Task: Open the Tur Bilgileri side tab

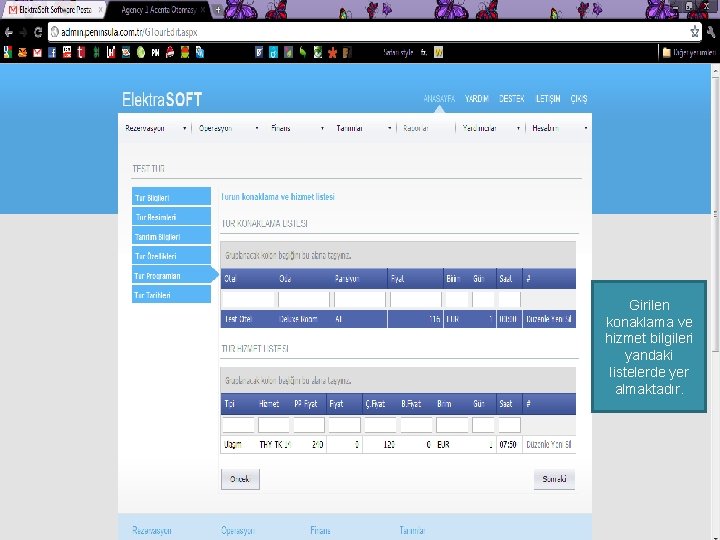Action: pos(171,197)
